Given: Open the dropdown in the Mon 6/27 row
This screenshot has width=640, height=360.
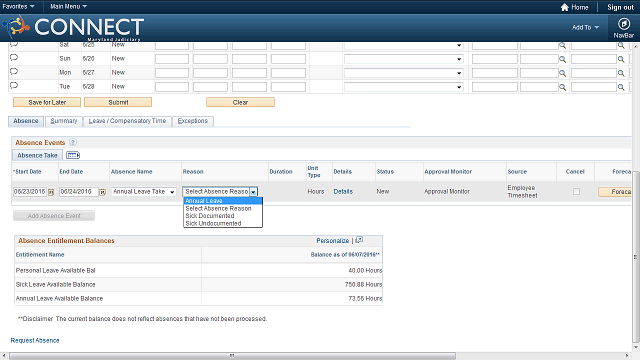Looking at the screenshot, I should coord(404,73).
